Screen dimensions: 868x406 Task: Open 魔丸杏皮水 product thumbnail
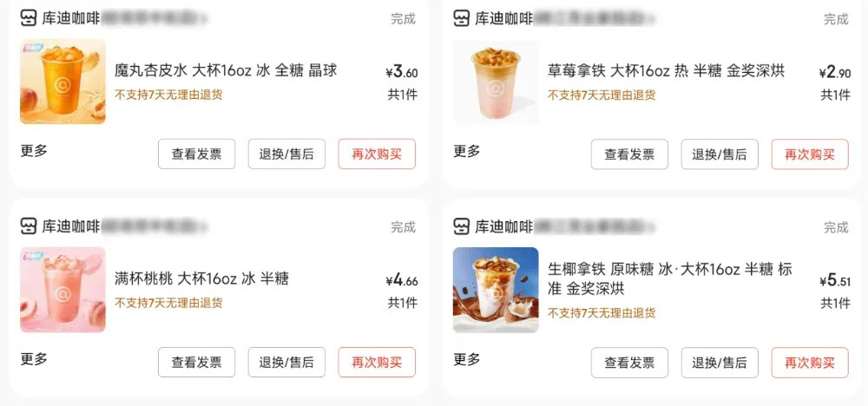(x=62, y=82)
